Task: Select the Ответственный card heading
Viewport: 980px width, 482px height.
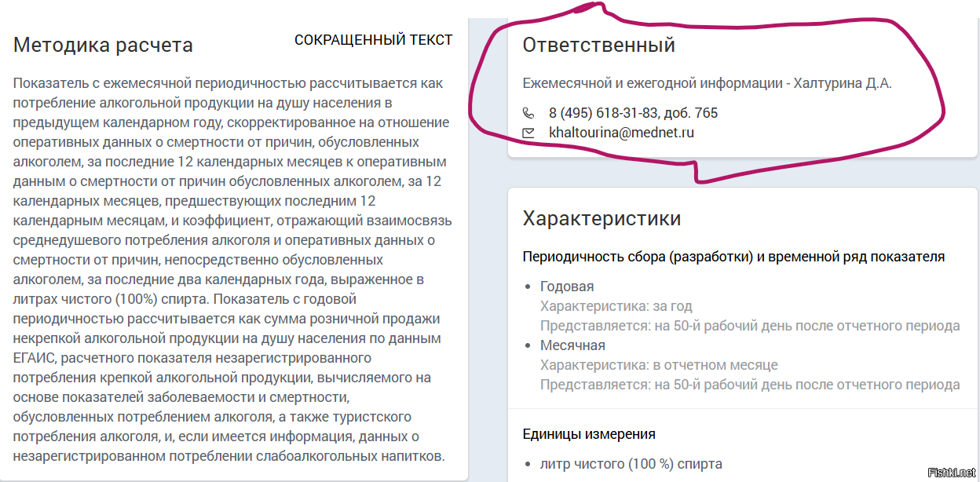Action: coord(598,45)
